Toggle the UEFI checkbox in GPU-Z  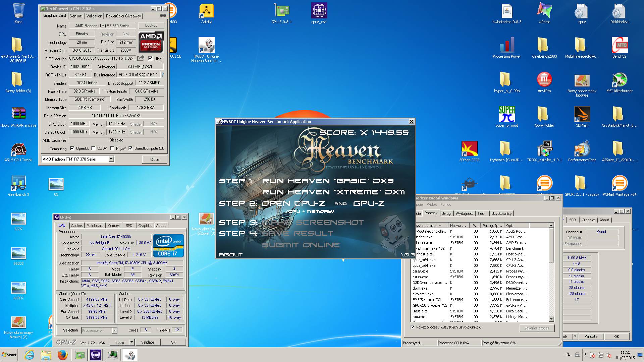150,58
